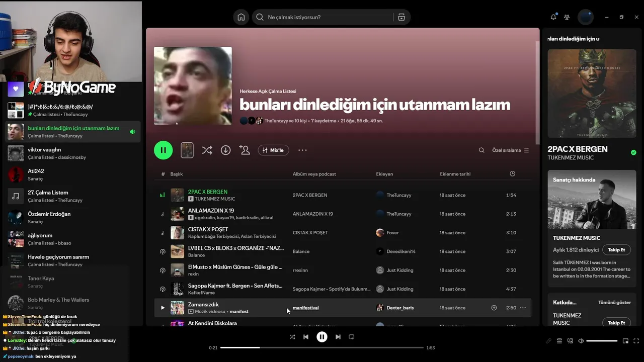
Task: Seek using the song progress bar
Action: pyautogui.click(x=322, y=347)
